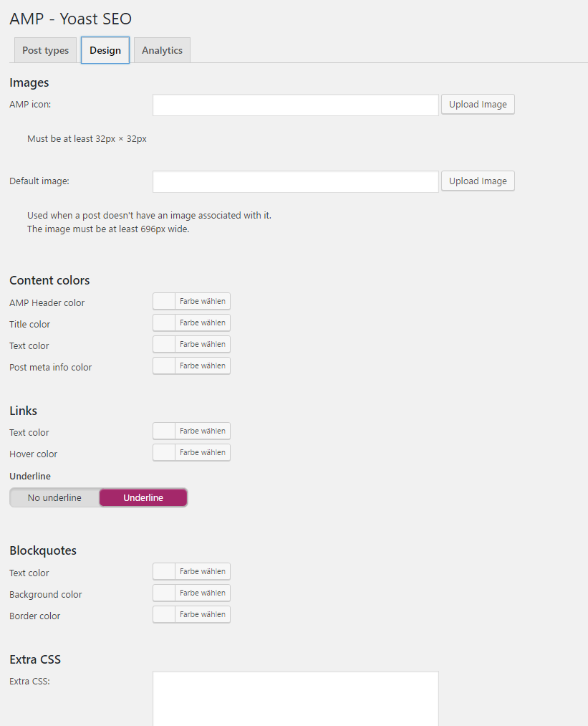Focus the AMP icon URL field
The image size is (588, 726).
click(295, 105)
